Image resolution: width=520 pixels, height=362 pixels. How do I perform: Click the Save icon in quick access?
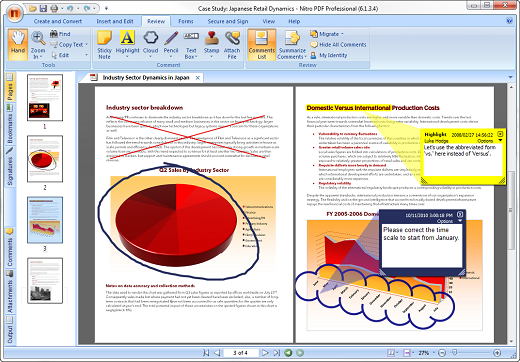pyautogui.click(x=43, y=8)
